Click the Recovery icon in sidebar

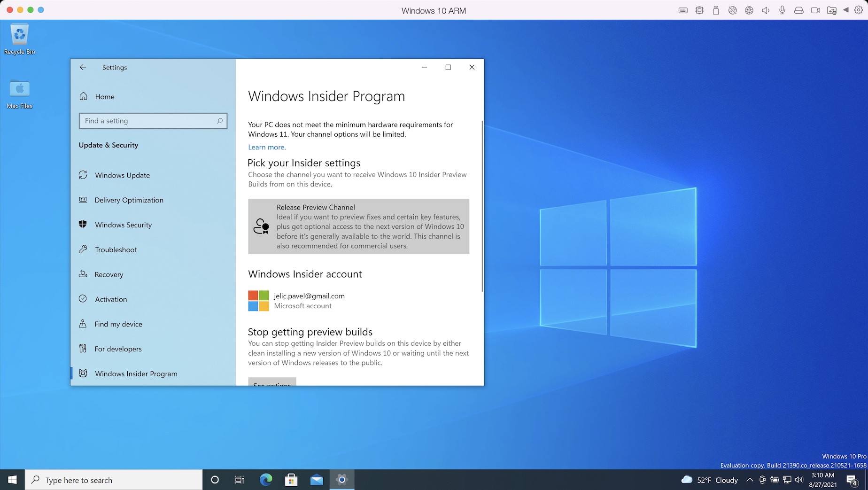coord(83,274)
